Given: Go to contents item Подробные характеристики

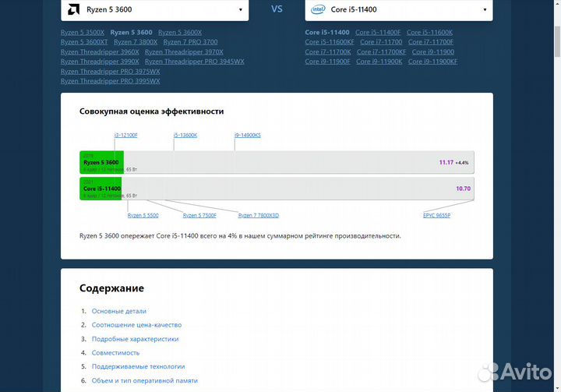Looking at the screenshot, I should [136, 339].
